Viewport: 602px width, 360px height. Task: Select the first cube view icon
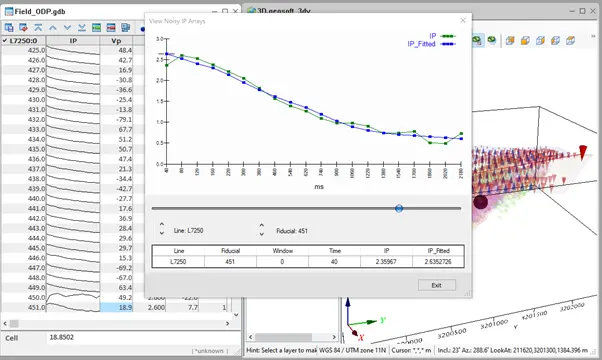point(510,40)
